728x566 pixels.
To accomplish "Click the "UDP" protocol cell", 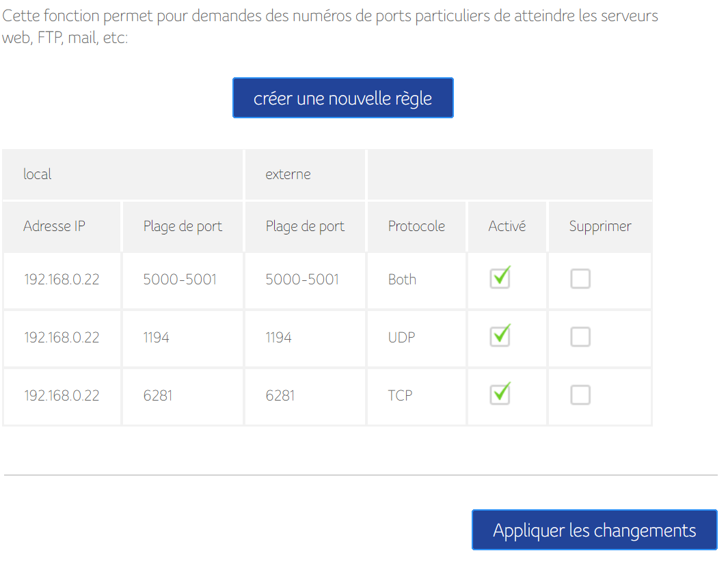I will coord(401,338).
